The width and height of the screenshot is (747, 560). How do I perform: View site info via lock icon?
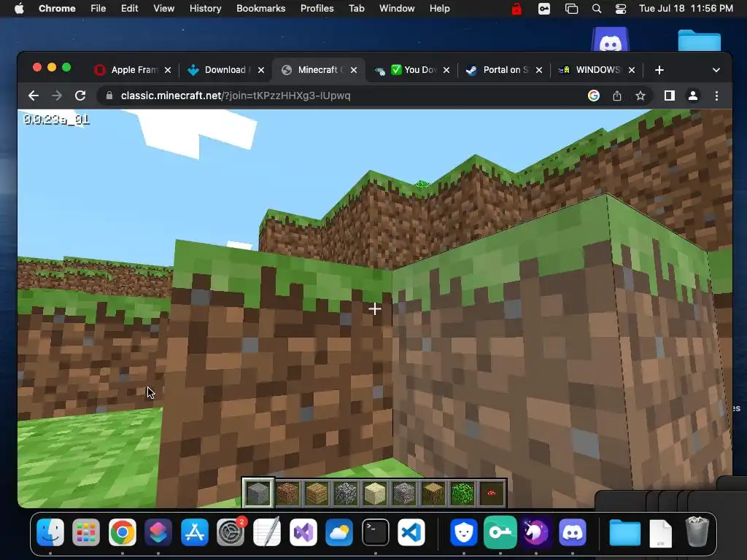click(109, 96)
